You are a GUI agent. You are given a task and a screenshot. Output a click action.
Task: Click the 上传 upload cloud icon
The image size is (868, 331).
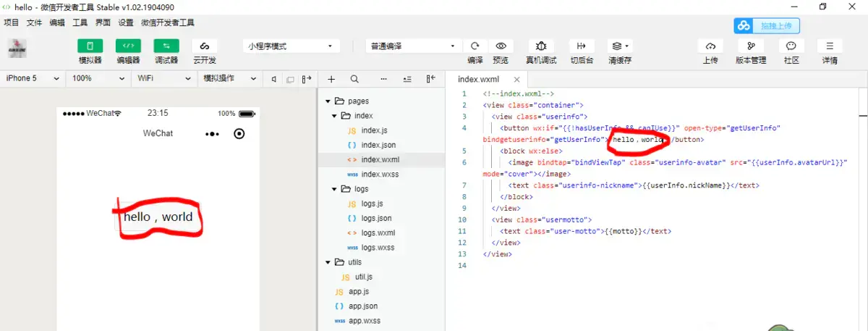710,46
